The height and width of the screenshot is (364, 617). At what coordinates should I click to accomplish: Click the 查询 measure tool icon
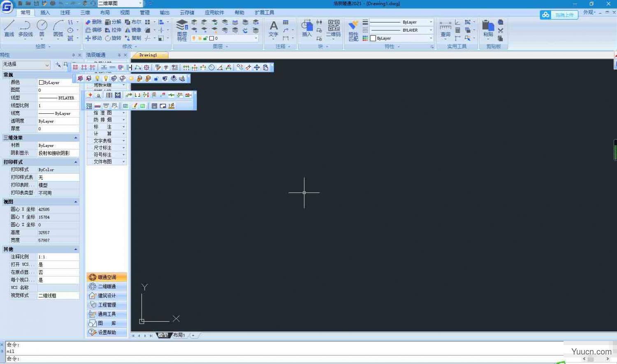445,29
